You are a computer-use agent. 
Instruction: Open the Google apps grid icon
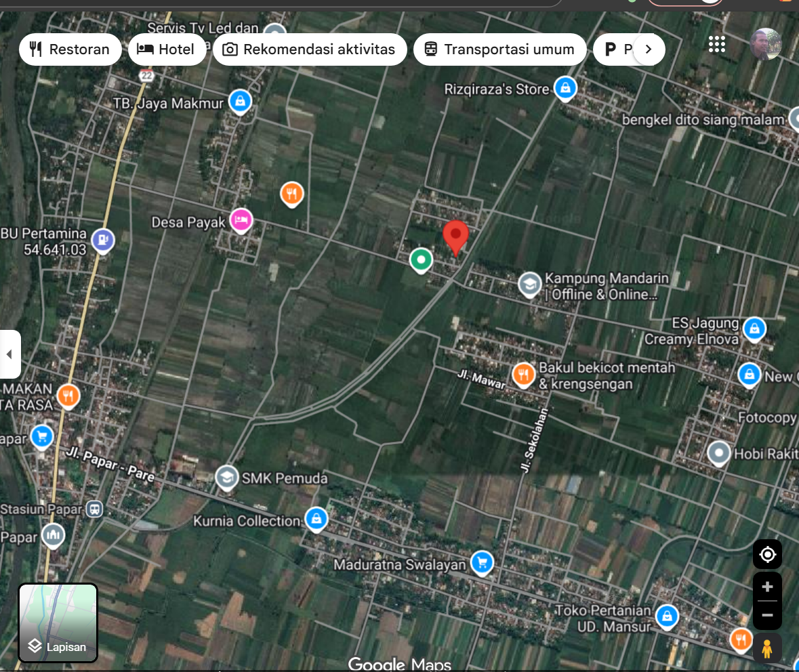coord(716,45)
